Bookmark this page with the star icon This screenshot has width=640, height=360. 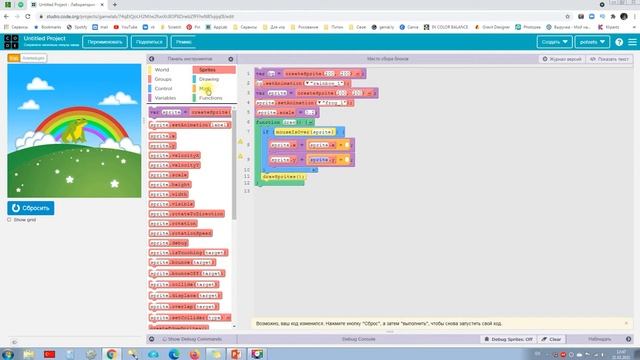pyautogui.click(x=567, y=16)
